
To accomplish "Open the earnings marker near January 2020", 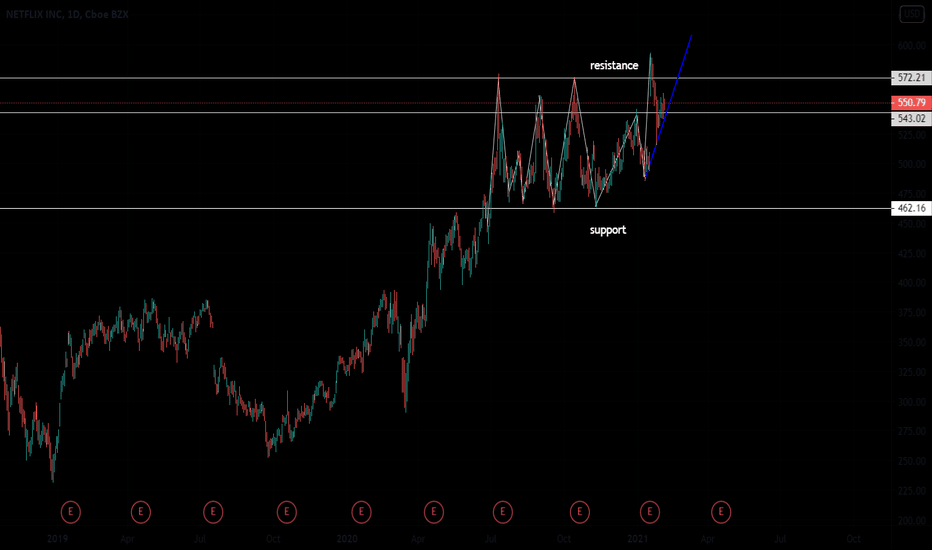I will click(x=361, y=511).
